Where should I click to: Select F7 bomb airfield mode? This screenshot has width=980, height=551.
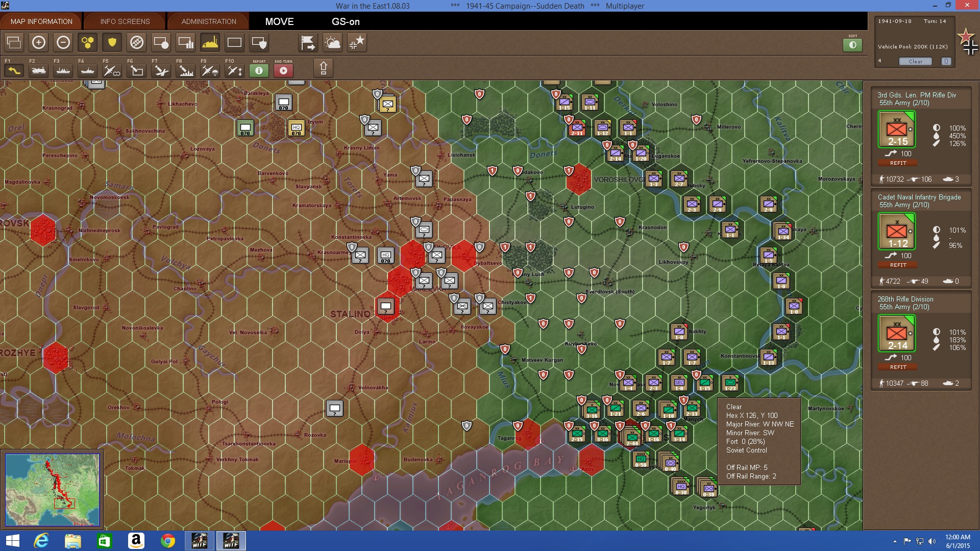pos(161,70)
